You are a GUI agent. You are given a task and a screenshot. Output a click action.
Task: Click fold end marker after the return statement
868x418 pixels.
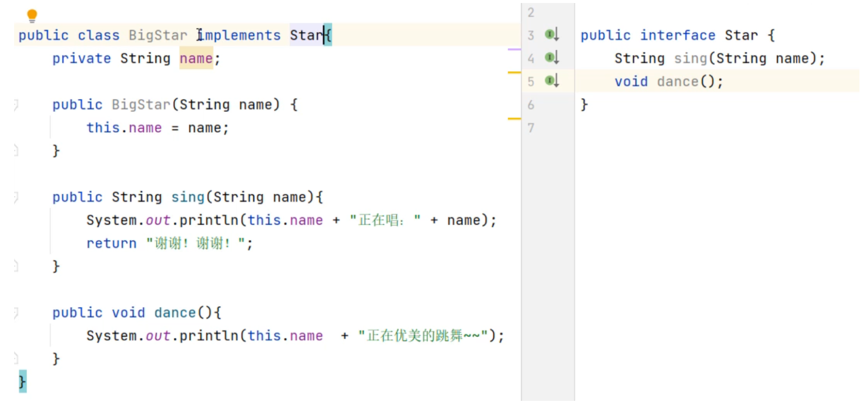(16, 266)
